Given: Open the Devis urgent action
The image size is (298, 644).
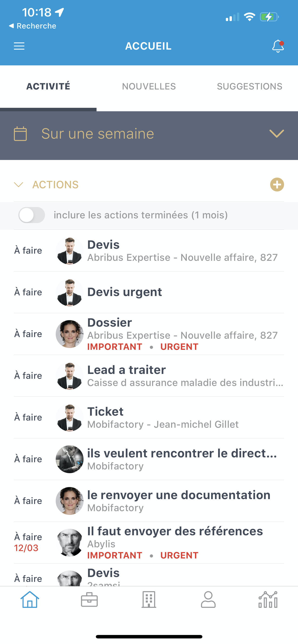Looking at the screenshot, I should coord(125,292).
